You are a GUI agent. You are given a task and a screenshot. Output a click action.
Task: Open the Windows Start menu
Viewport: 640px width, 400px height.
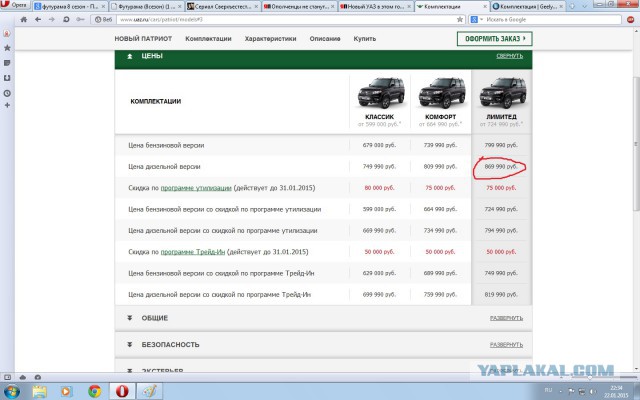tap(11, 392)
